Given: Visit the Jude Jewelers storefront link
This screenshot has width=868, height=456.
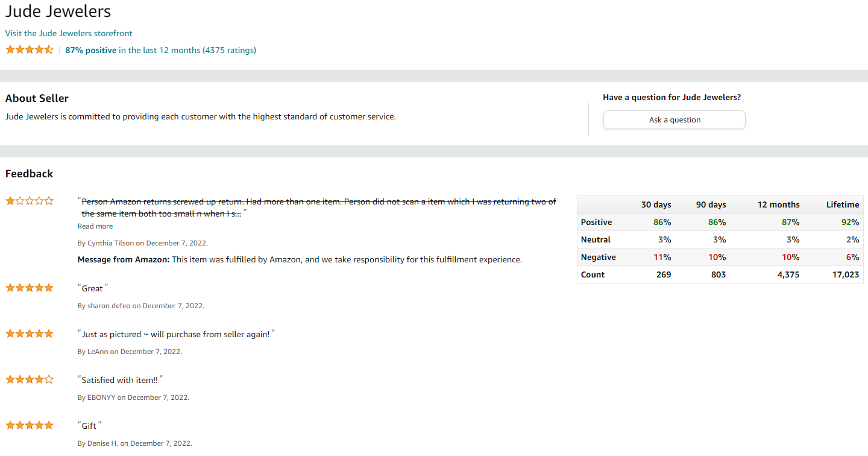Looking at the screenshot, I should (x=69, y=33).
